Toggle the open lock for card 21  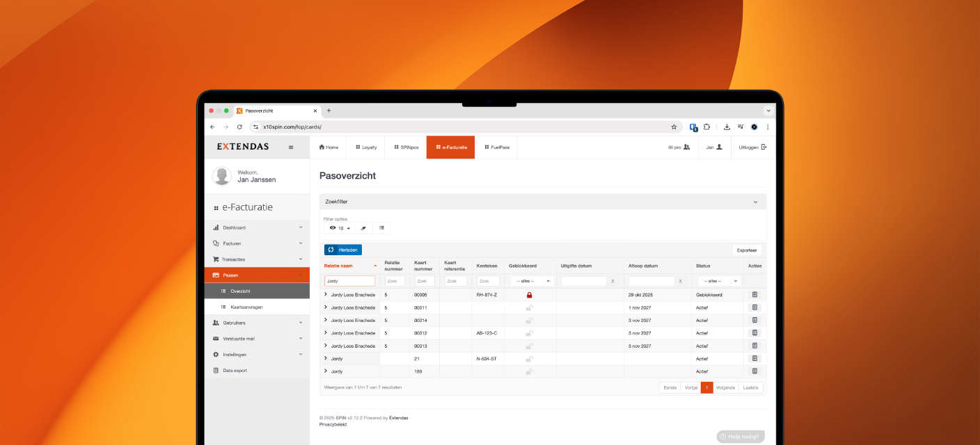coord(529,359)
